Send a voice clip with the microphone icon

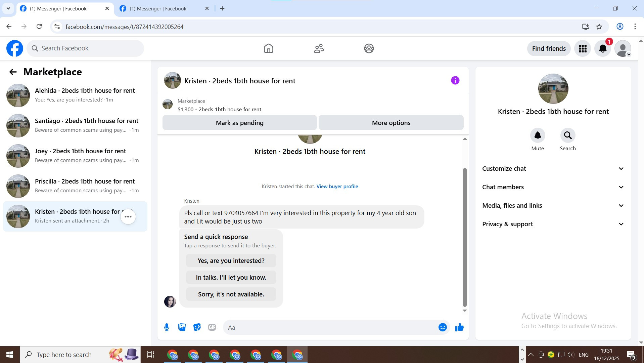[x=167, y=327]
